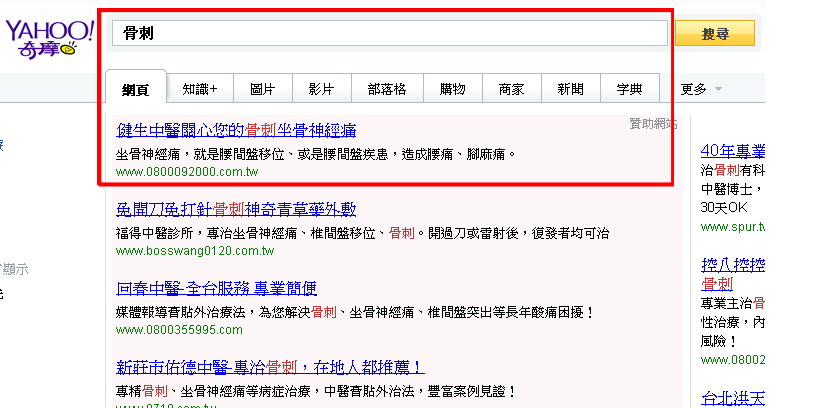
Task: Open the 購物 tab
Action: tap(452, 89)
